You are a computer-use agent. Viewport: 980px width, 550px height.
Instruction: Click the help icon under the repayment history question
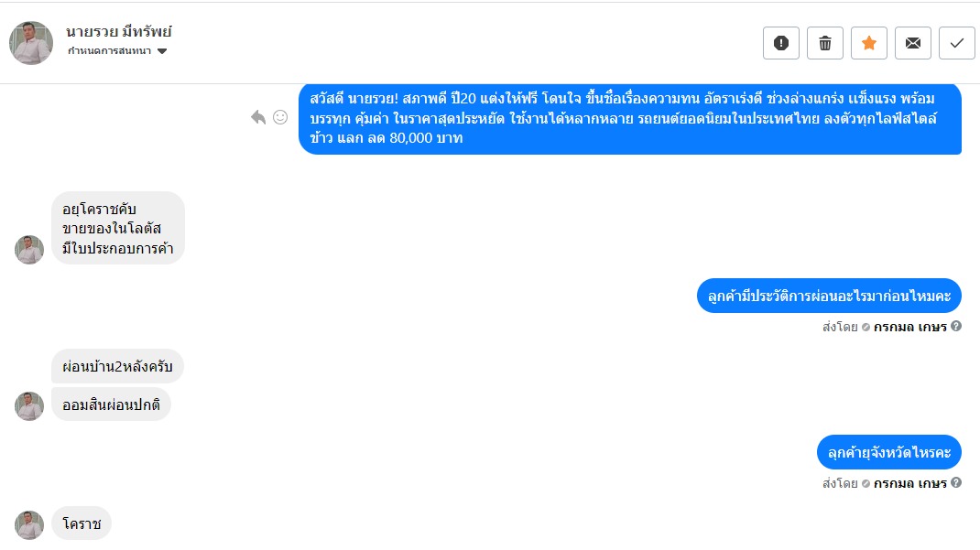click(x=955, y=327)
